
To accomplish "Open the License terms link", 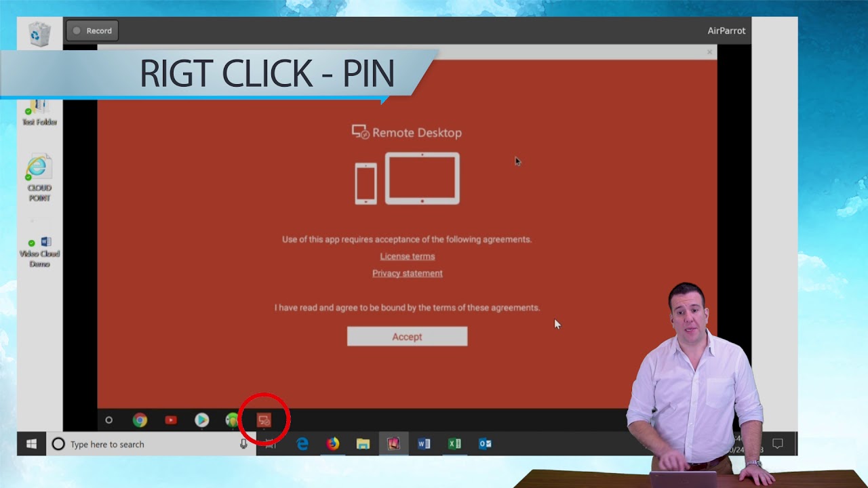I will (x=407, y=256).
